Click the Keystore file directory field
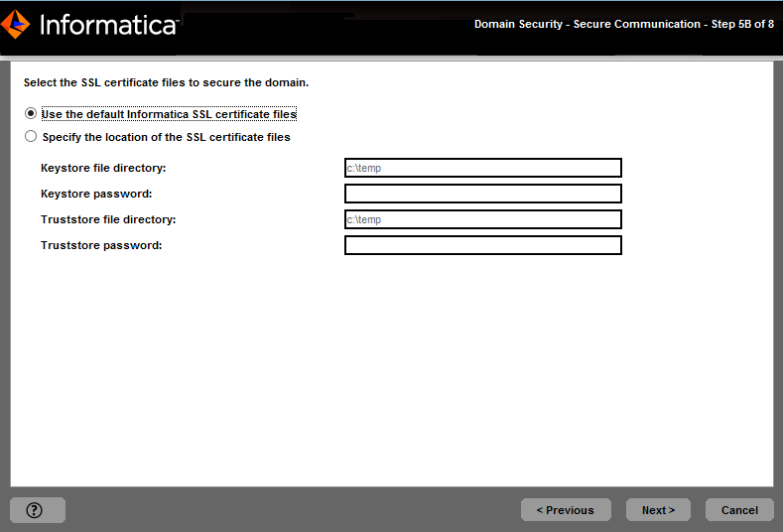Image resolution: width=783 pixels, height=532 pixels. pos(483,168)
